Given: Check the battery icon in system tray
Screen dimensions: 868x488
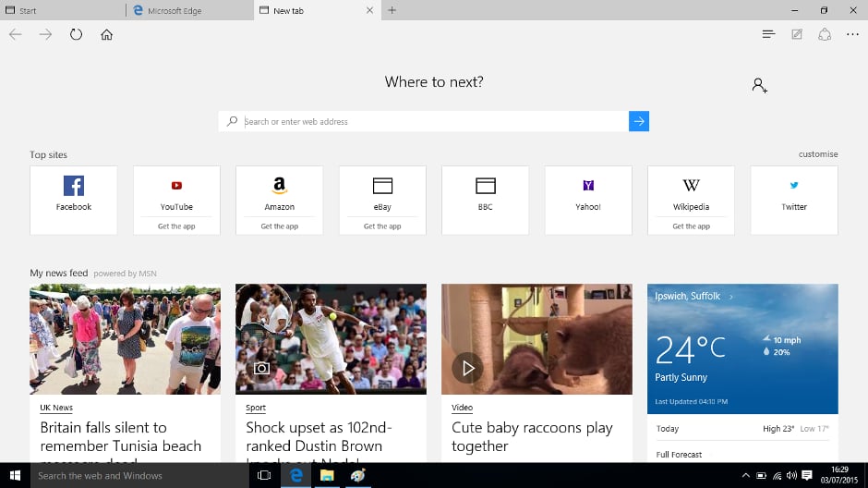Looking at the screenshot, I should point(761,475).
